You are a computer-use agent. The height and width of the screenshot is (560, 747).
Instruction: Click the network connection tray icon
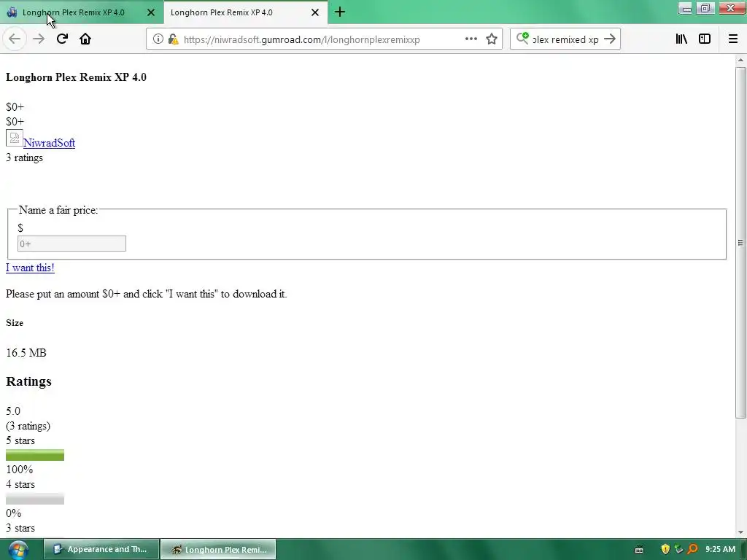click(679, 550)
